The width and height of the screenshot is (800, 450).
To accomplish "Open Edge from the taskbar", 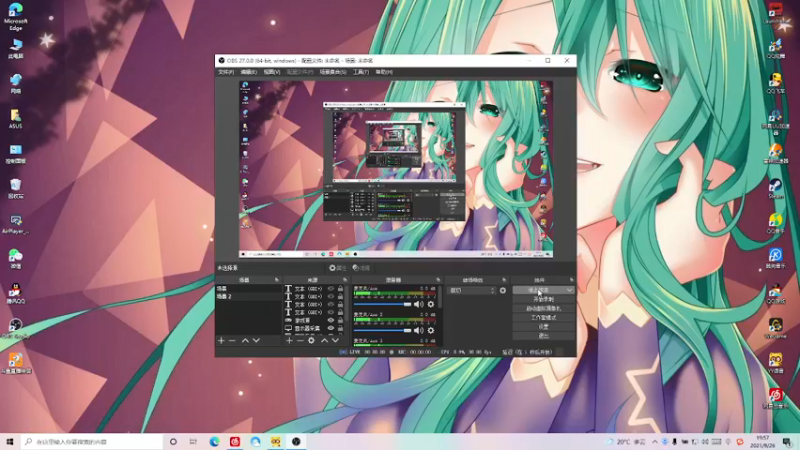I will (214, 441).
